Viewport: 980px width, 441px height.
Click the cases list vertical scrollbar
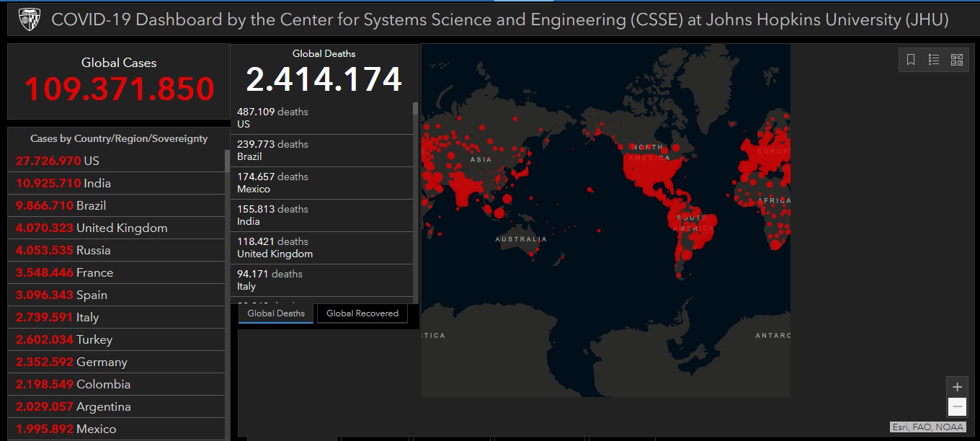[x=228, y=288]
